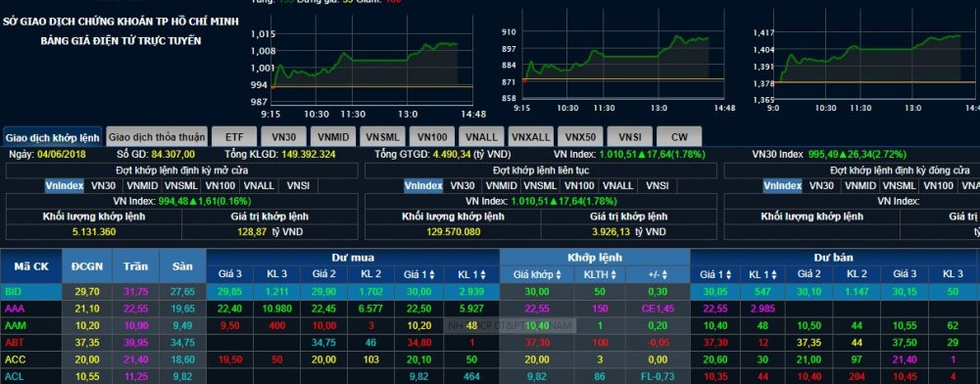The width and height of the screenshot is (980, 384).
Task: Open stock code ACC
Action: pos(14,360)
